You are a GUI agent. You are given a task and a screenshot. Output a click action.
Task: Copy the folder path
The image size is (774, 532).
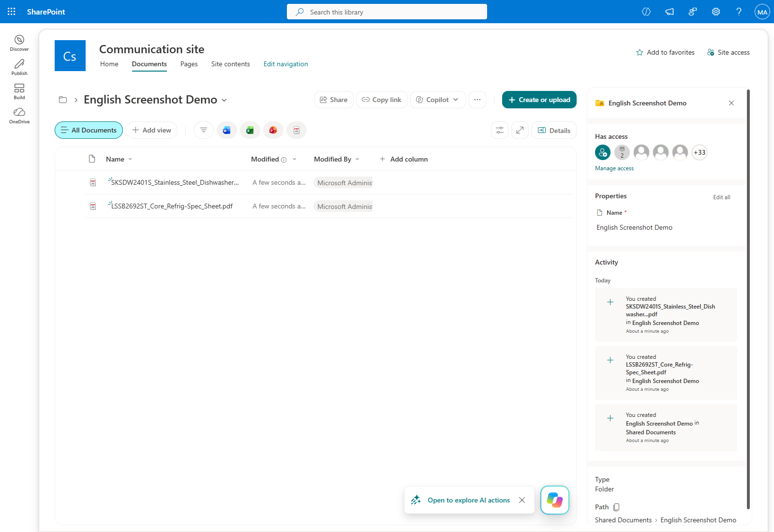(x=616, y=507)
